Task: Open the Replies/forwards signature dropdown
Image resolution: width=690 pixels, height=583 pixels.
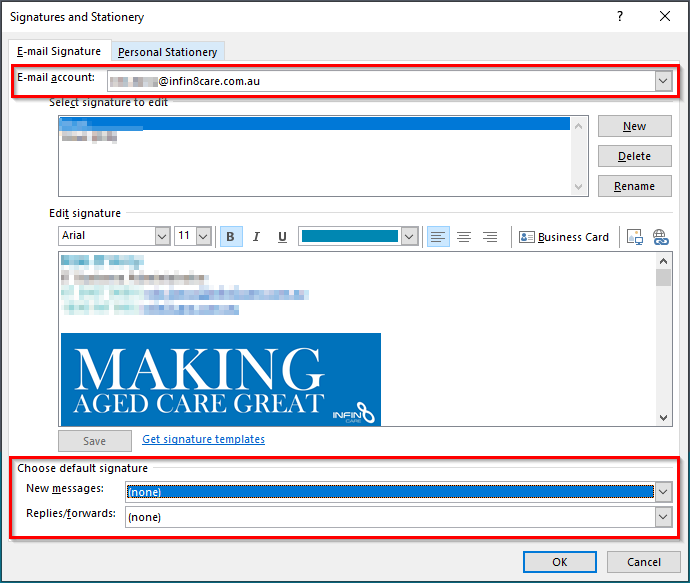Action: (663, 517)
